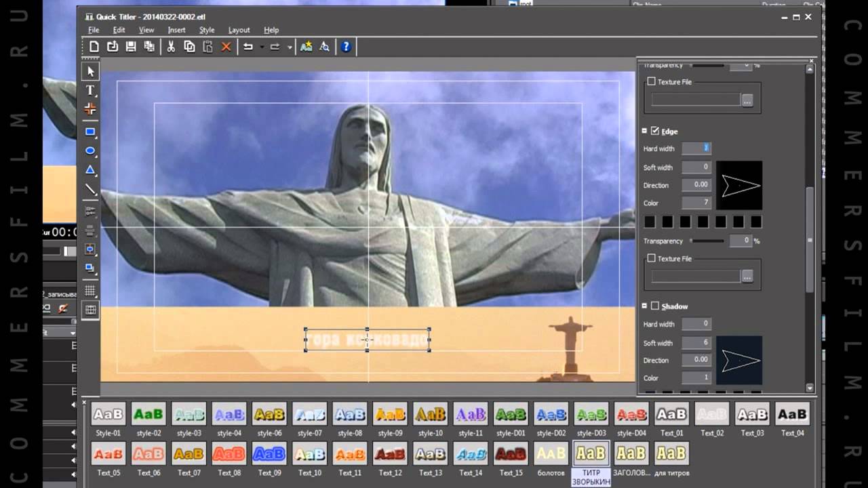Viewport: 868px width, 488px height.
Task: Open the undo history dropdown arrow
Action: pos(262,47)
